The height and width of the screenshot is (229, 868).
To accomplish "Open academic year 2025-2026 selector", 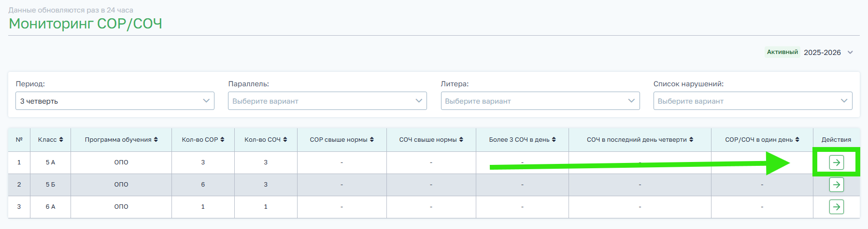I will click(x=828, y=53).
